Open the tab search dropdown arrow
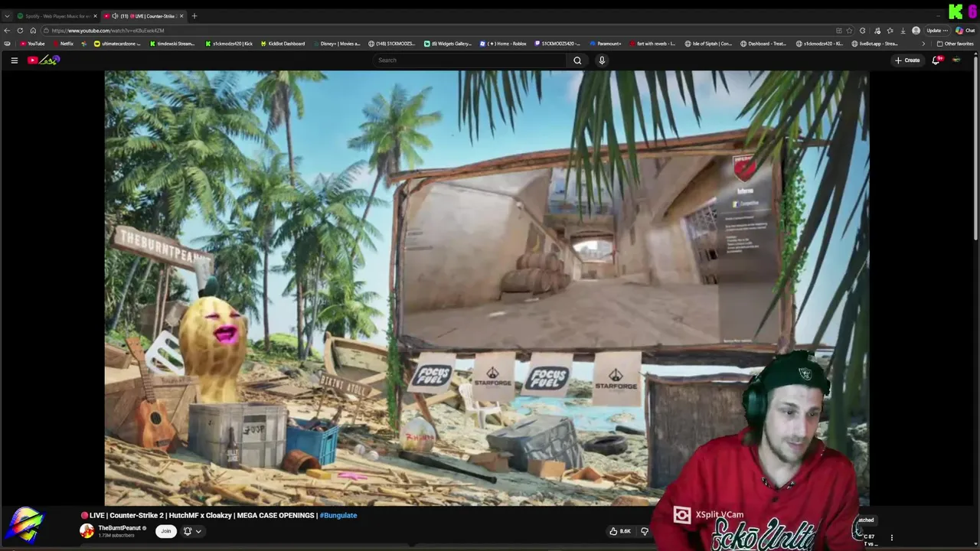This screenshot has width=980, height=551. coord(7,16)
